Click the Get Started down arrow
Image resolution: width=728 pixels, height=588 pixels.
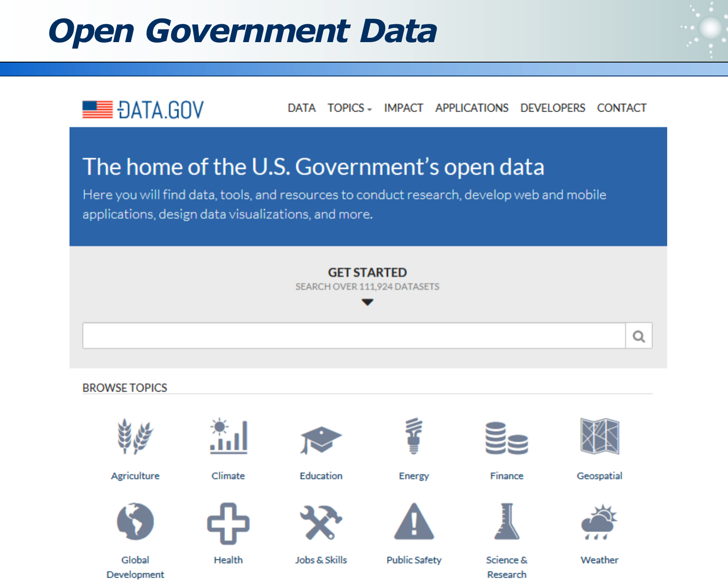(367, 302)
